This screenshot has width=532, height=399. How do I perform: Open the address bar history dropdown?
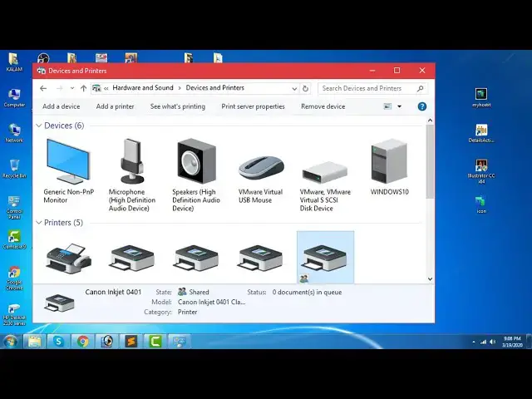click(294, 89)
